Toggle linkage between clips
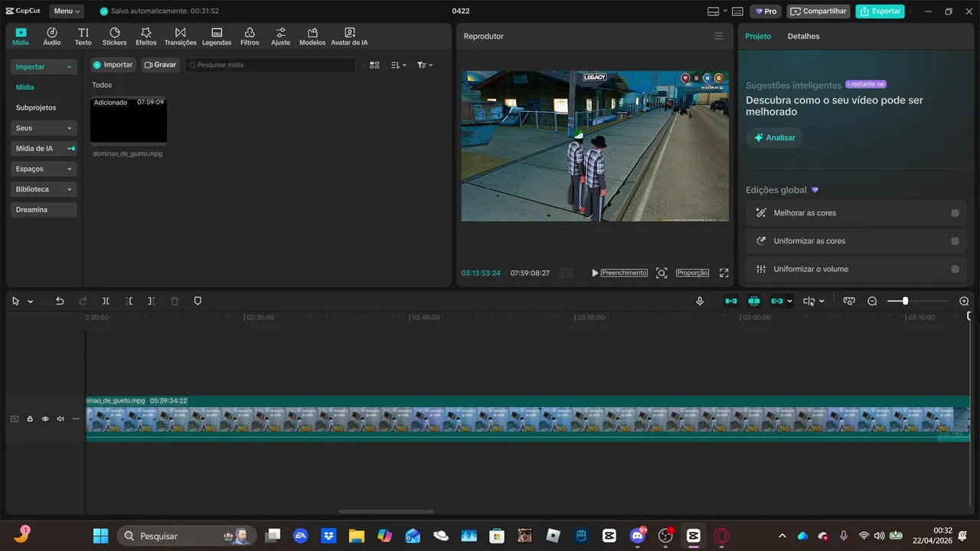The height and width of the screenshot is (551, 980). (x=777, y=302)
